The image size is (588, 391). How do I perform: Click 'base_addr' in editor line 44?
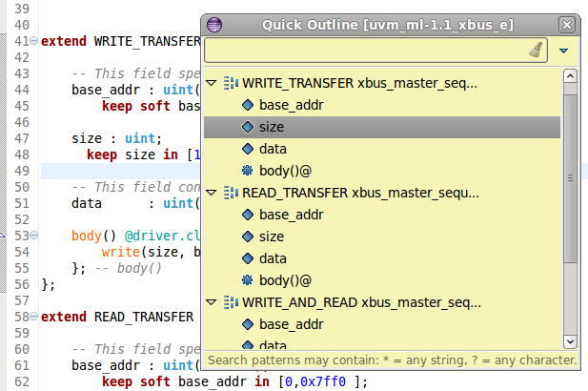click(x=106, y=90)
